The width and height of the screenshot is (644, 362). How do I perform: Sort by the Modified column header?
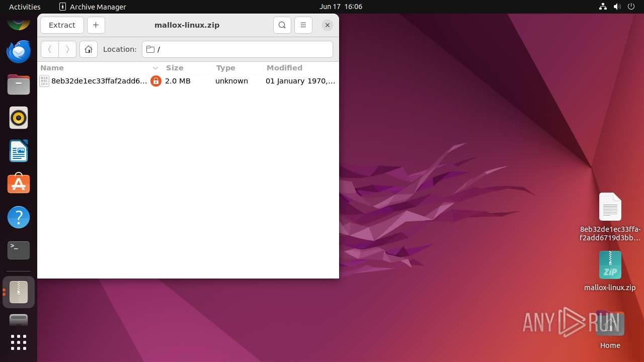300,68
